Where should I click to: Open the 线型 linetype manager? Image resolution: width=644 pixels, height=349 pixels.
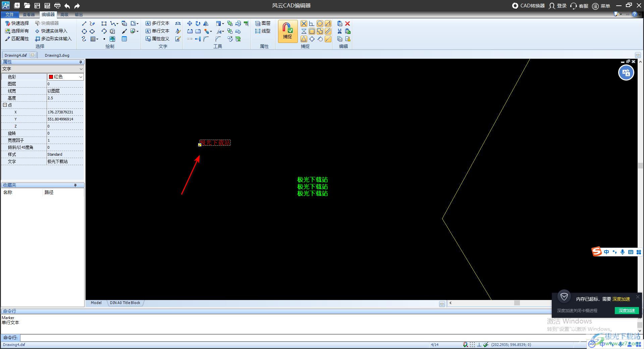[x=263, y=31]
